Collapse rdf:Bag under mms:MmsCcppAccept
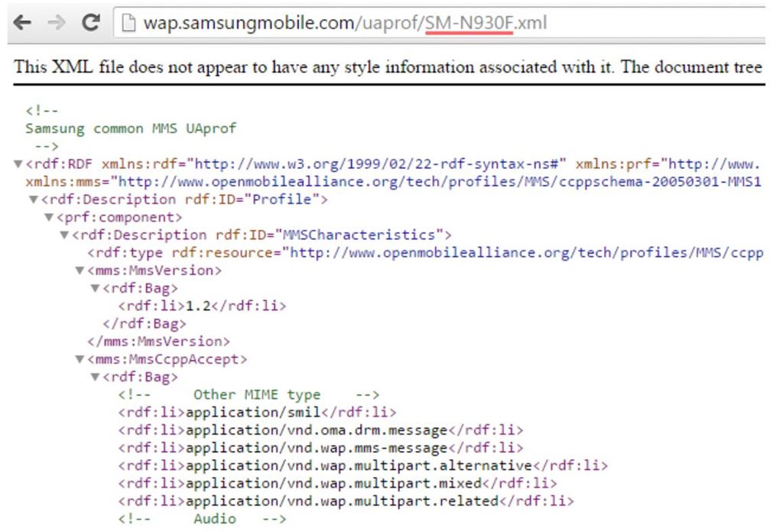The height and width of the screenshot is (532, 783). pyautogui.click(x=95, y=377)
